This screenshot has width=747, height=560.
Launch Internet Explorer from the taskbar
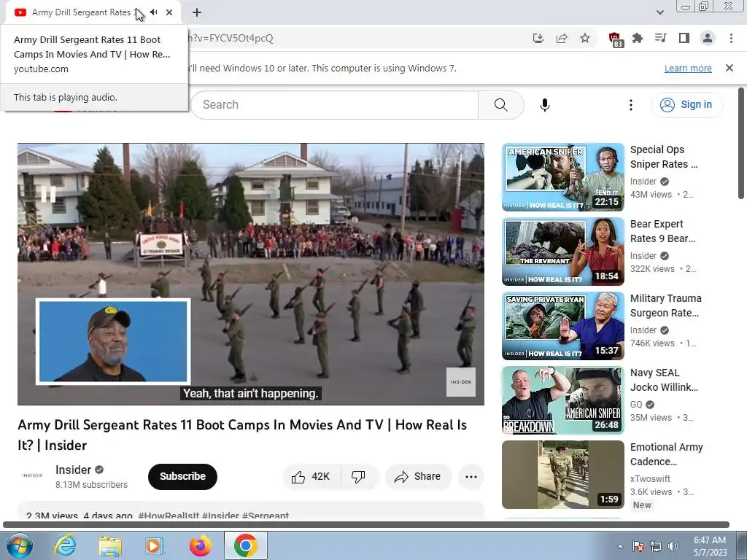(65, 545)
